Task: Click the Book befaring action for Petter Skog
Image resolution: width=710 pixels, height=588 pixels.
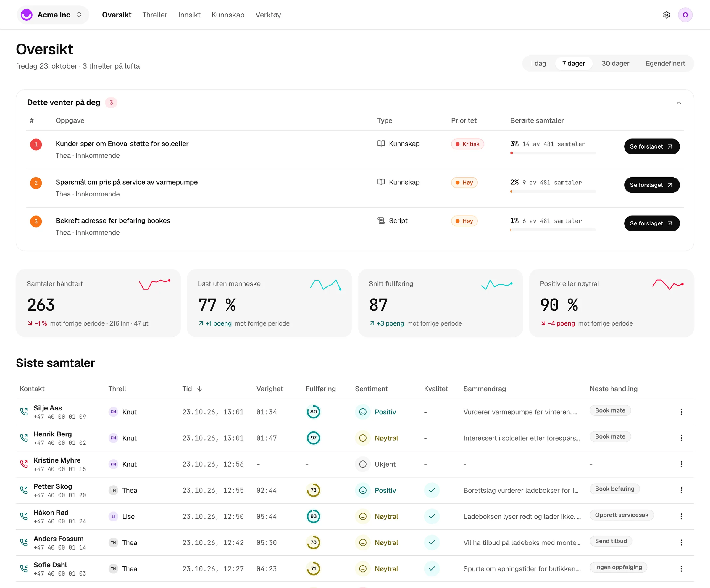Action: [x=614, y=489]
